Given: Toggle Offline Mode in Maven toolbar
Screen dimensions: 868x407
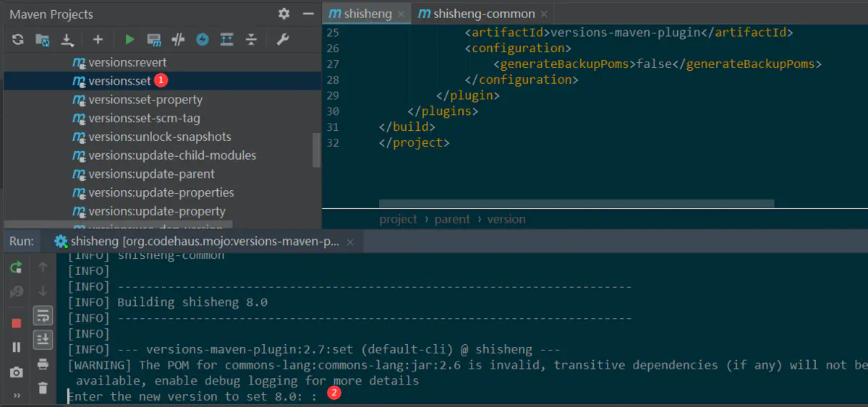Looking at the screenshot, I should pos(178,40).
